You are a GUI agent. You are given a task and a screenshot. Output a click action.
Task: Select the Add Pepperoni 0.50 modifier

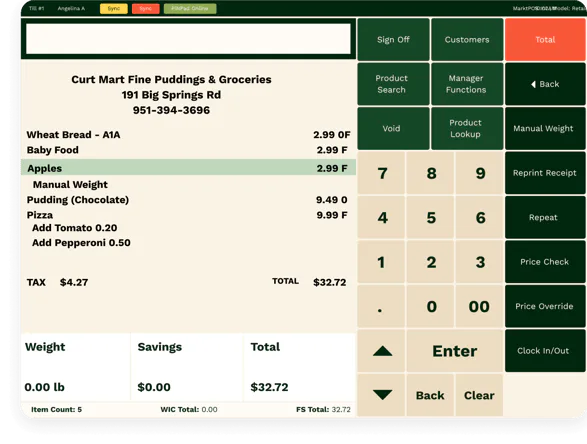point(81,243)
